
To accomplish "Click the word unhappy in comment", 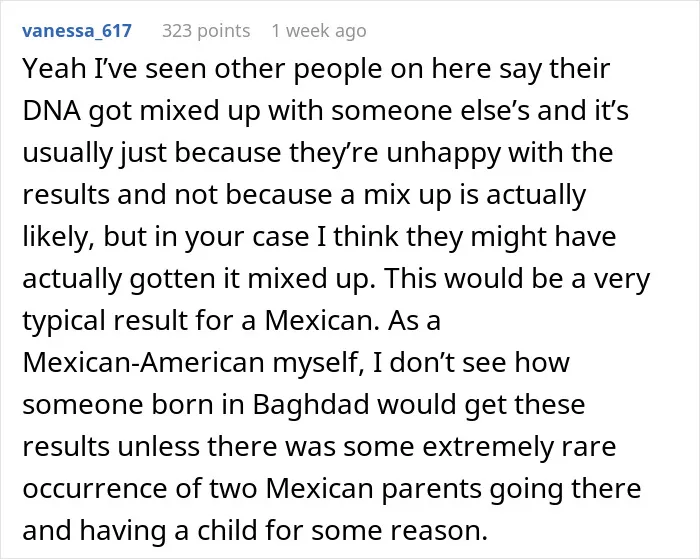I will [443, 153].
